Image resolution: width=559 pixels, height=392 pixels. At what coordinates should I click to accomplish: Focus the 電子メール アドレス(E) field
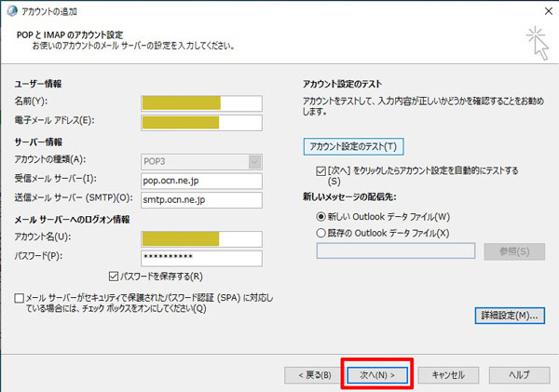202,123
